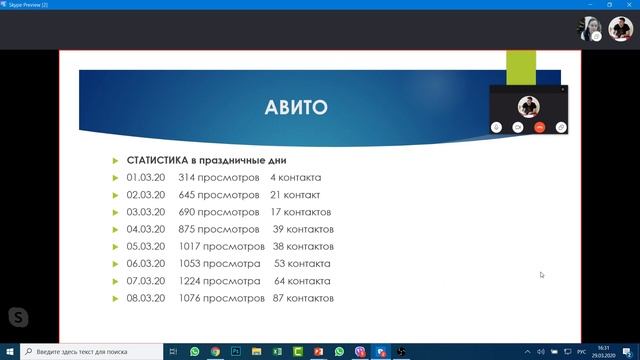This screenshot has width=640, height=360.
Task: Click the text 39 контактов
Action: tap(303, 229)
